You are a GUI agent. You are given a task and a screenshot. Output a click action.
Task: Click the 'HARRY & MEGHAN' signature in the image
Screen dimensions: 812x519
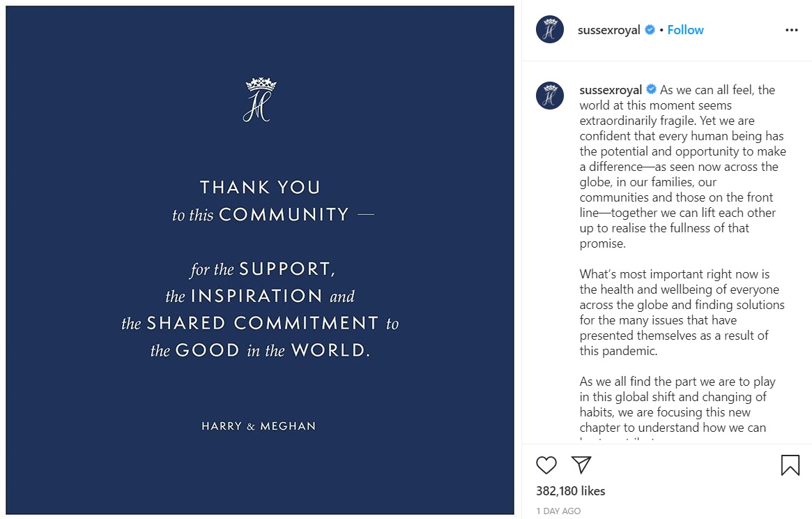259,426
